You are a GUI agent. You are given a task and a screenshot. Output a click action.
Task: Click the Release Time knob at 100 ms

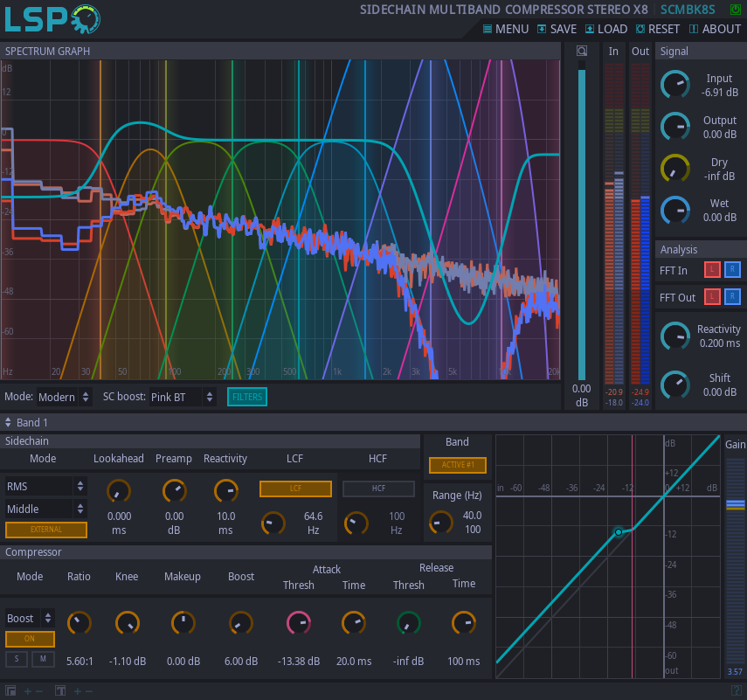coord(464,623)
